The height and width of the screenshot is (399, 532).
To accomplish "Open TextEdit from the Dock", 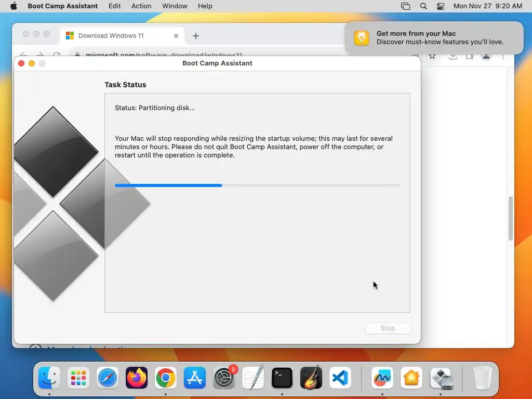I will [x=253, y=378].
